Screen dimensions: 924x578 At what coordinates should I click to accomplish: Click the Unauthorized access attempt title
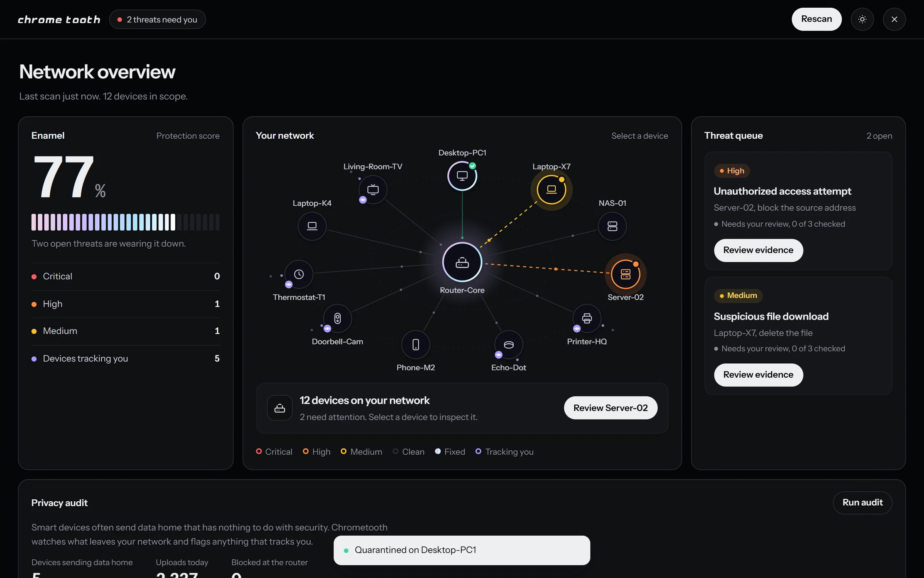tap(782, 191)
